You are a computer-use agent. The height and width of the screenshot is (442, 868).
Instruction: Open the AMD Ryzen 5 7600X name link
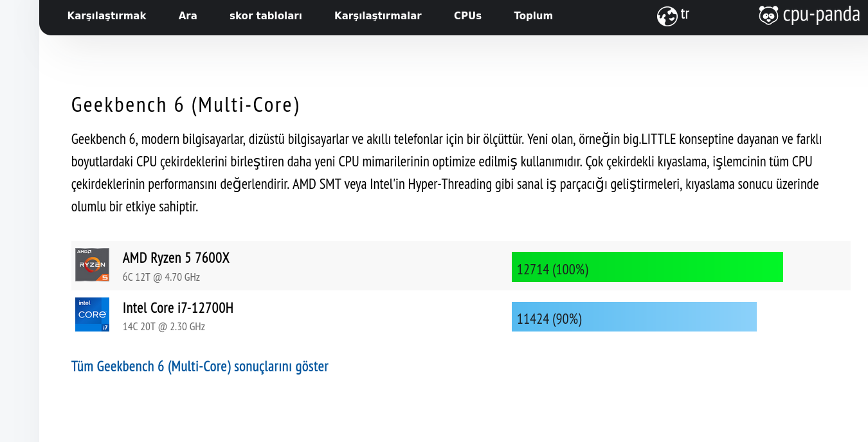tap(176, 258)
